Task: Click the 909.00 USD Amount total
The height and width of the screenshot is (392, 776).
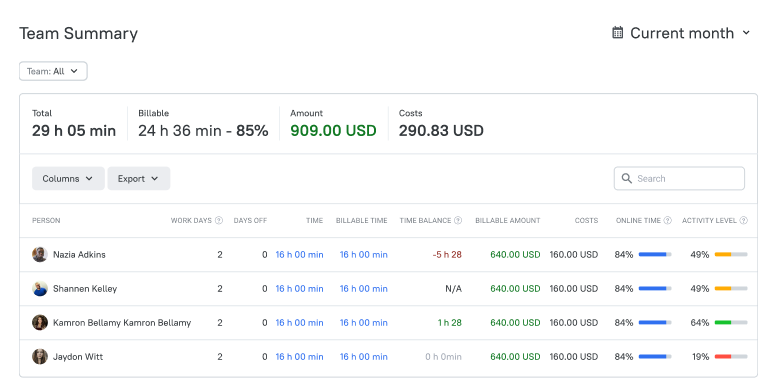Action: [x=333, y=131]
